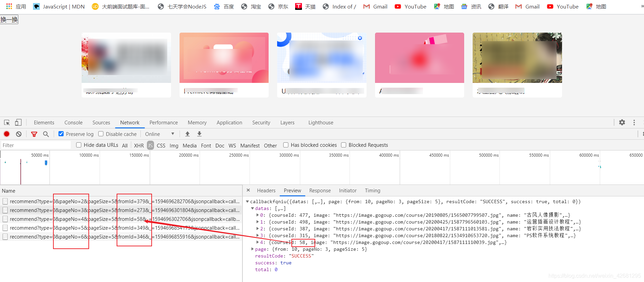
Task: Open the first YouTube bookmark
Action: [410, 6]
